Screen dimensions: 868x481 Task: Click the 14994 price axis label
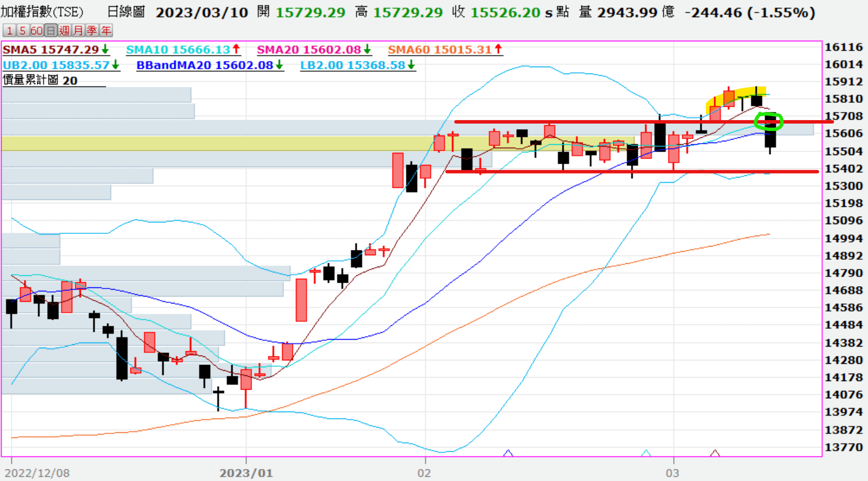[x=844, y=238]
